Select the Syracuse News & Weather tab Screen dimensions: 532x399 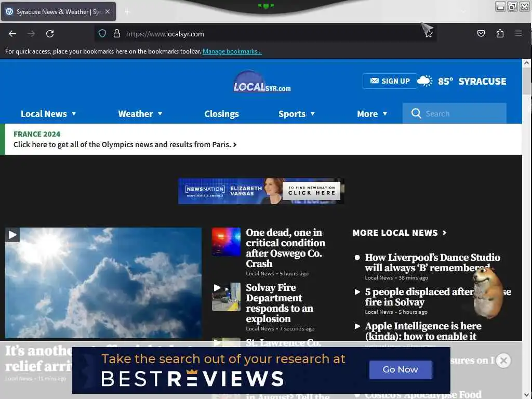pos(58,11)
